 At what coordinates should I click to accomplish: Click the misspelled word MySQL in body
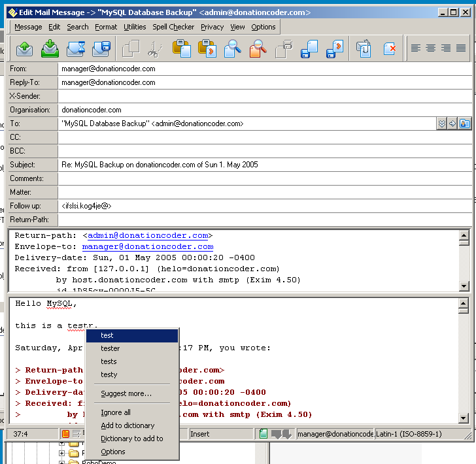point(59,304)
